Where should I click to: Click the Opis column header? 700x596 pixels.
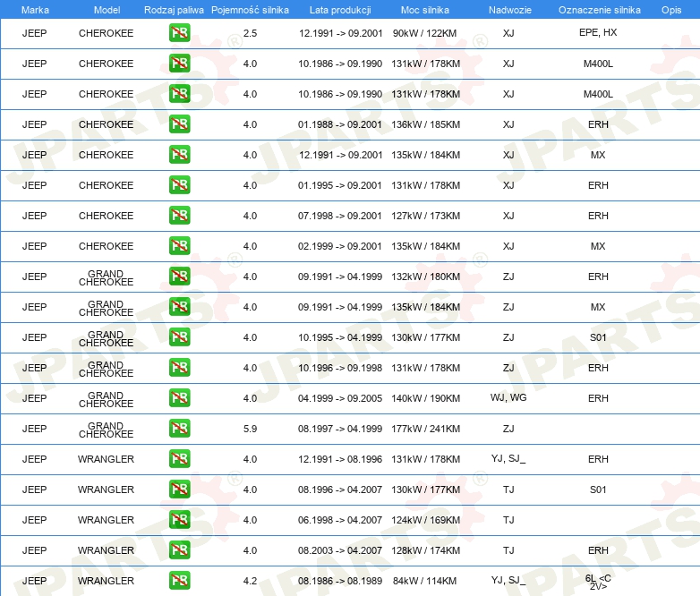coord(671,10)
